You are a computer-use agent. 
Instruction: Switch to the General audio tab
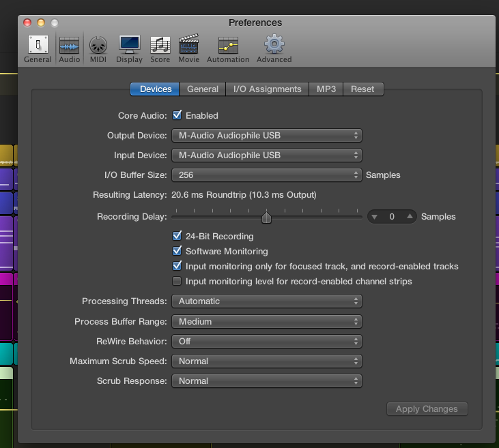tap(203, 89)
